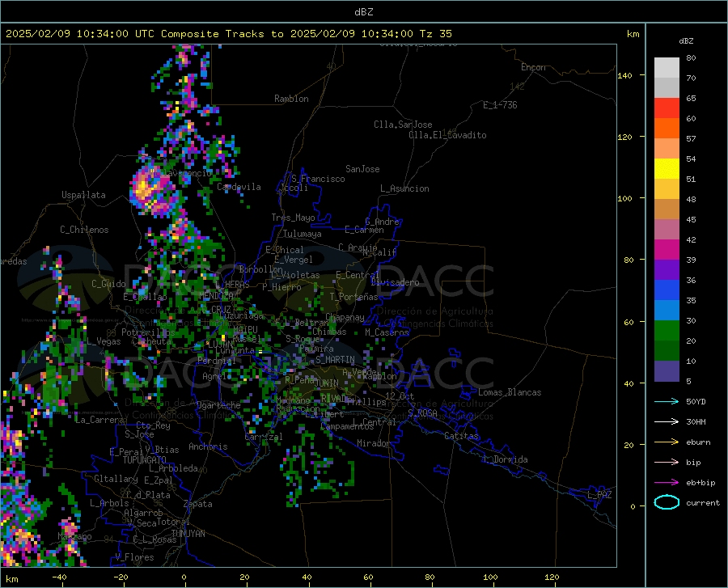Viewport: 728px width, 588px height.
Task: Click the dBZ label above the color scale
Action: pyautogui.click(x=686, y=40)
